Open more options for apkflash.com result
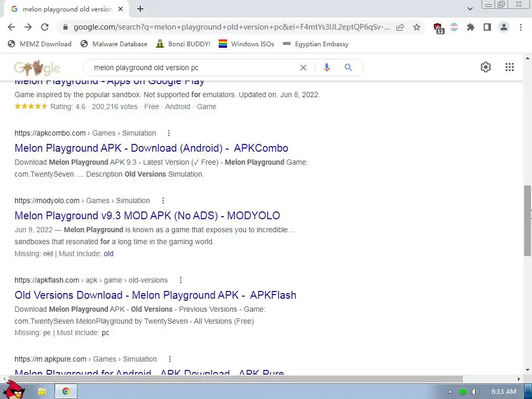 tap(180, 280)
